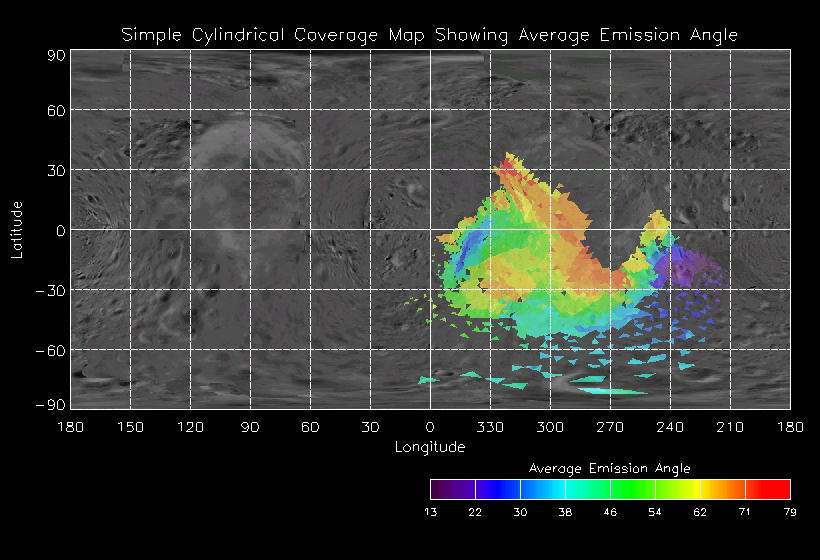This screenshot has width=820, height=560.
Task: Pick the dark blue section of the color bar
Action: coord(497,489)
